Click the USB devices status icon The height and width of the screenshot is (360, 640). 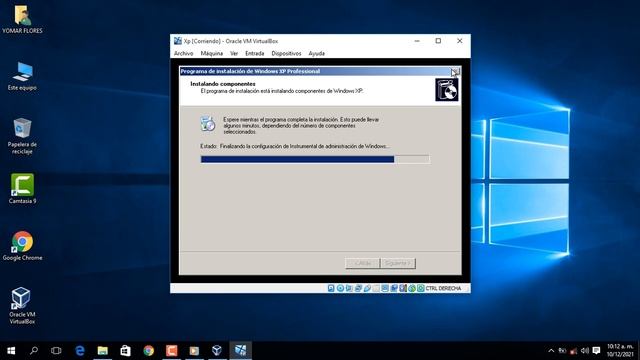click(x=367, y=288)
